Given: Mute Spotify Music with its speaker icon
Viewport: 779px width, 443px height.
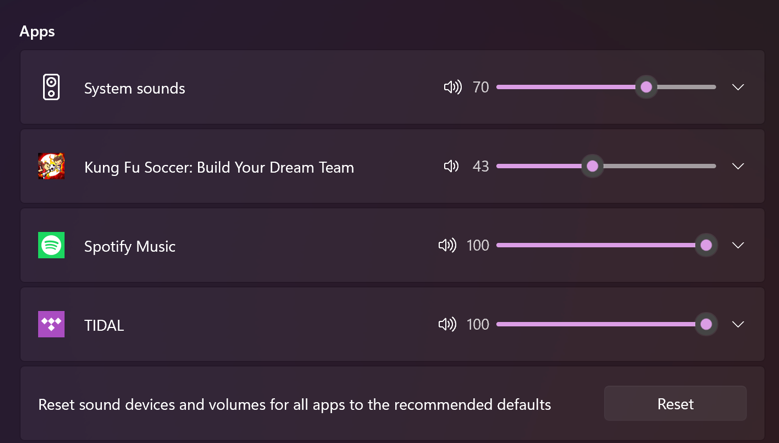Looking at the screenshot, I should click(x=447, y=245).
